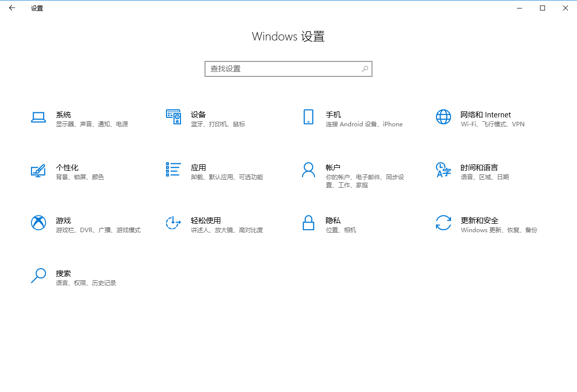Open the 轻松使用 dashed clock icon
The image size is (577, 392).
[173, 223]
